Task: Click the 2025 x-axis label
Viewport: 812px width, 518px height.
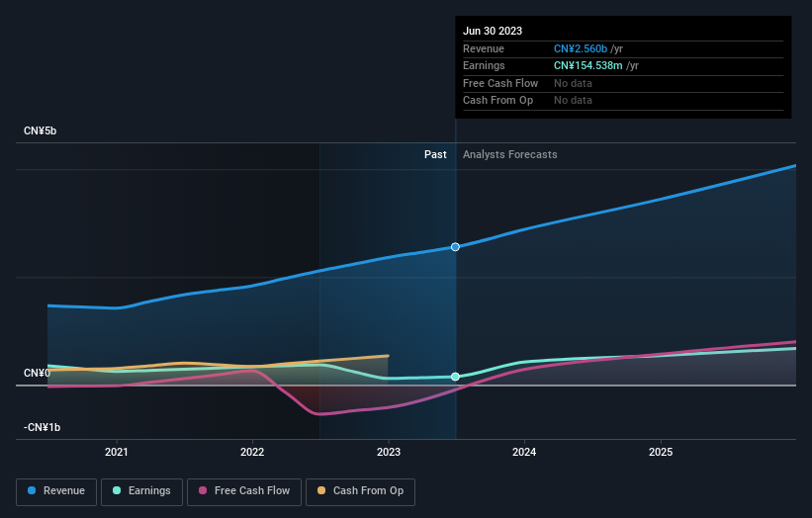Action: (x=661, y=452)
